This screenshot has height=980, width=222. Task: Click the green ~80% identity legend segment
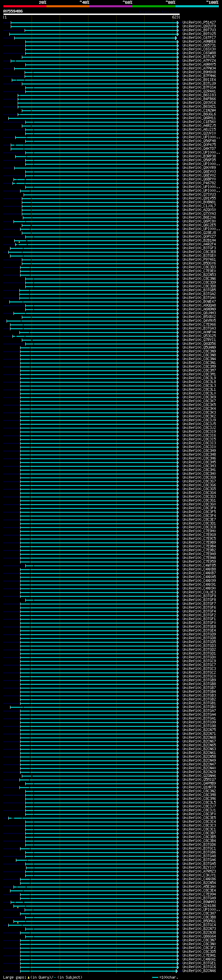[x=154, y=6]
